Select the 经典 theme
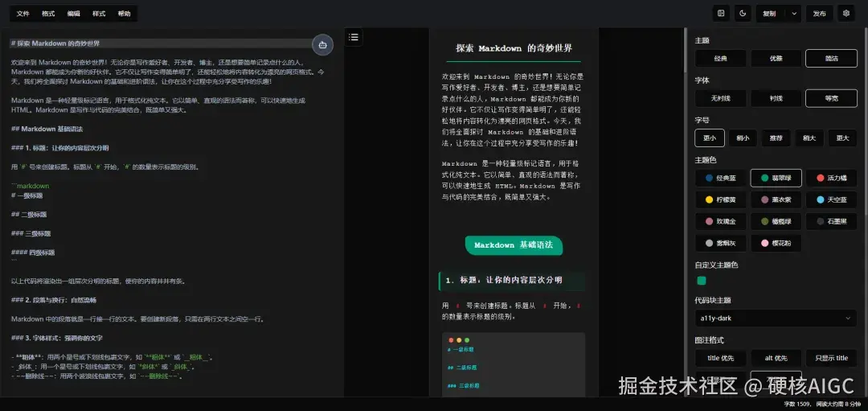This screenshot has width=868, height=411. click(x=720, y=58)
